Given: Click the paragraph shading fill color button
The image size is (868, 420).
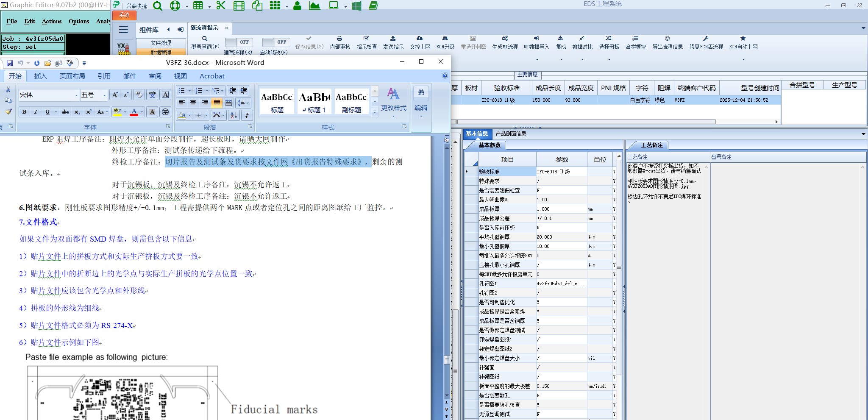Looking at the screenshot, I should pos(182,115).
